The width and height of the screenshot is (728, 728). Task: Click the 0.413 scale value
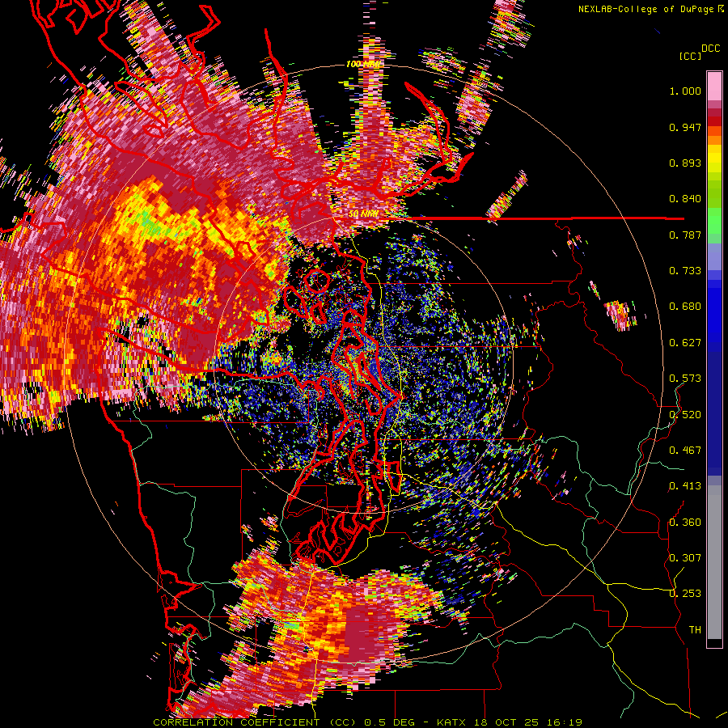click(x=685, y=486)
